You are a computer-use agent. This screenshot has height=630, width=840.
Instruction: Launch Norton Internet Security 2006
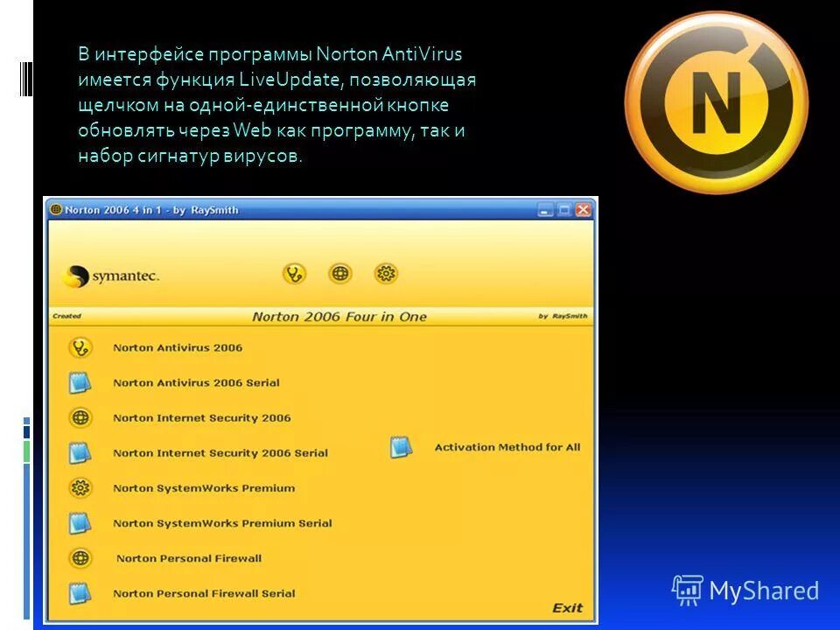pos(202,418)
